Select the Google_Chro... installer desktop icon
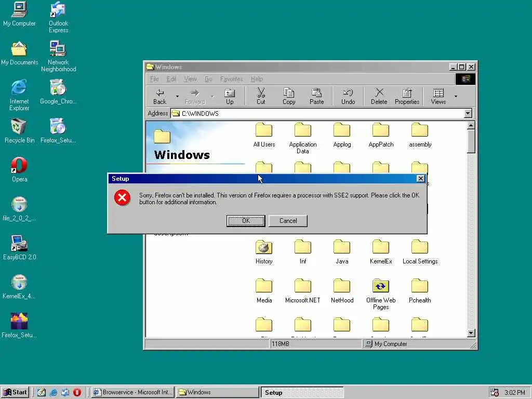532x399 pixels. 58,91
